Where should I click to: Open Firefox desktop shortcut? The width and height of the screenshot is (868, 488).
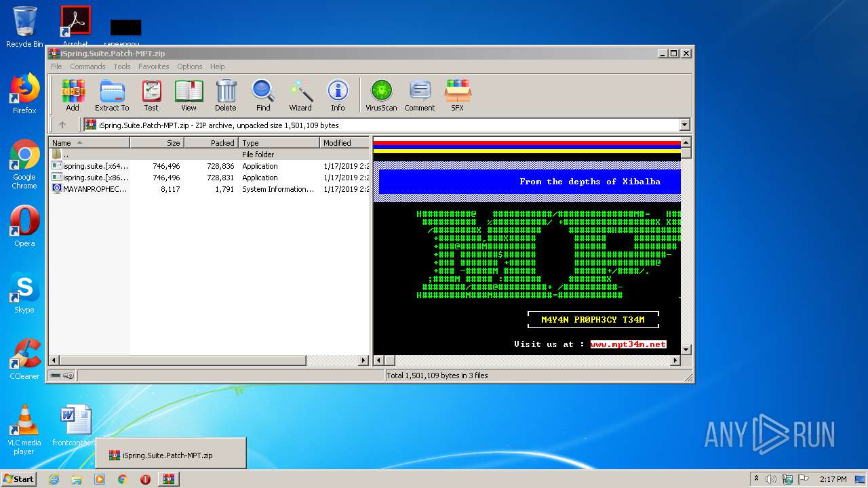click(x=24, y=94)
